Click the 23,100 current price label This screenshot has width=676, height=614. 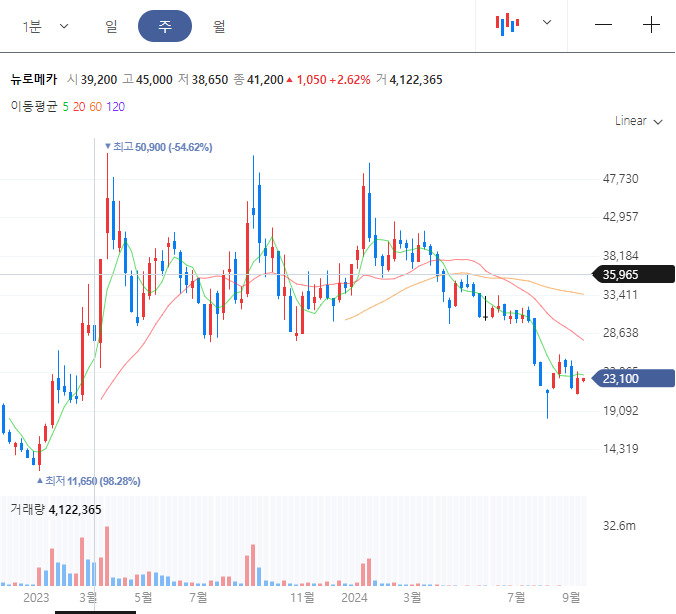[x=633, y=379]
